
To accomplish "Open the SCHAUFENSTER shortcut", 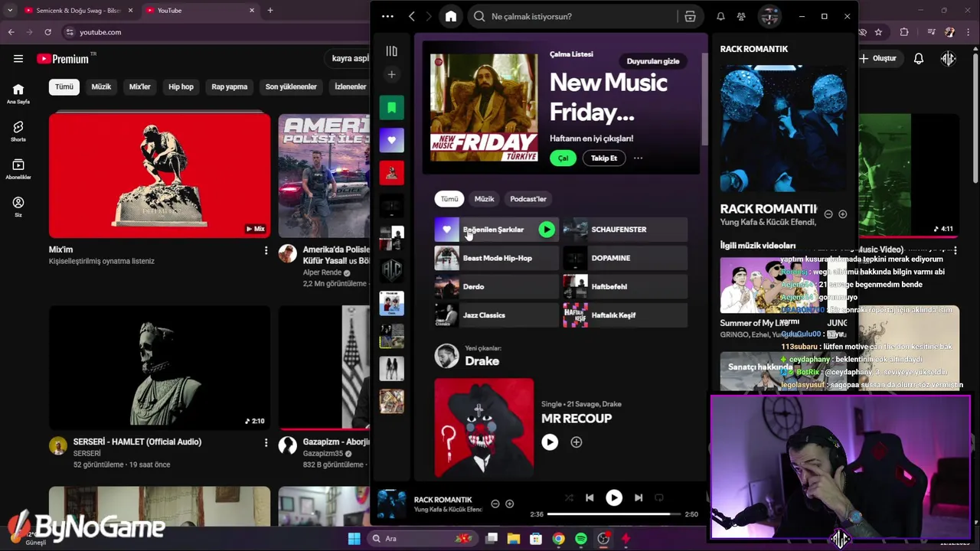I will point(626,230).
